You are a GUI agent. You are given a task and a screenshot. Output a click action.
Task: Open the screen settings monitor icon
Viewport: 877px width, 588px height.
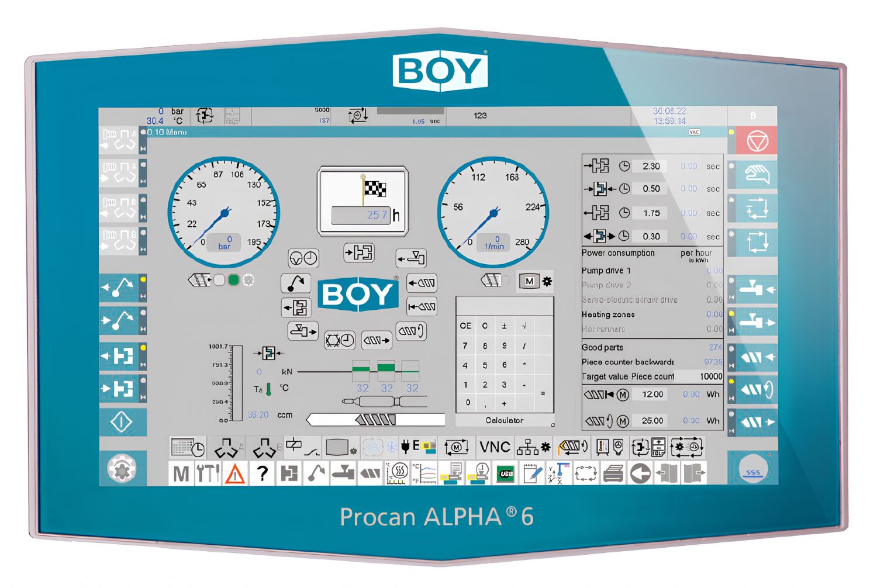[341, 448]
